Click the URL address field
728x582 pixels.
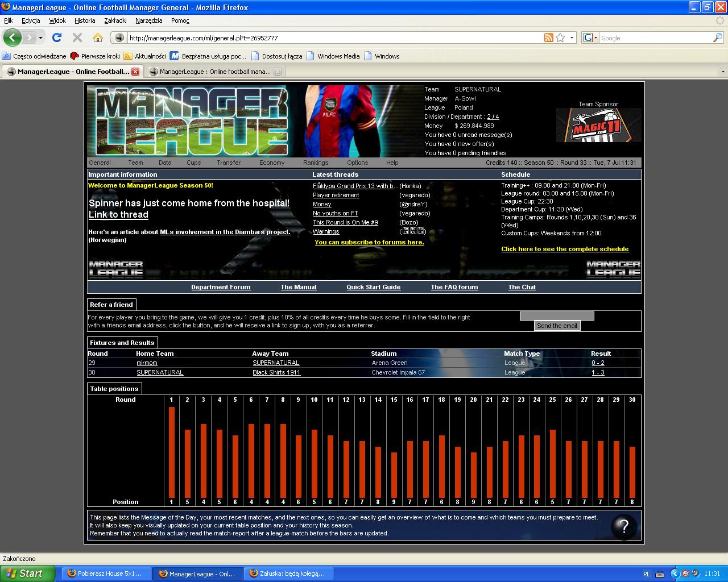[x=335, y=38]
